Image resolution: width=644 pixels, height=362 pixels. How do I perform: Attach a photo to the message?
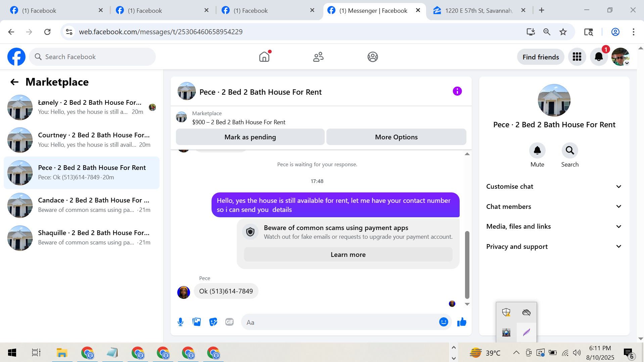coord(197,322)
